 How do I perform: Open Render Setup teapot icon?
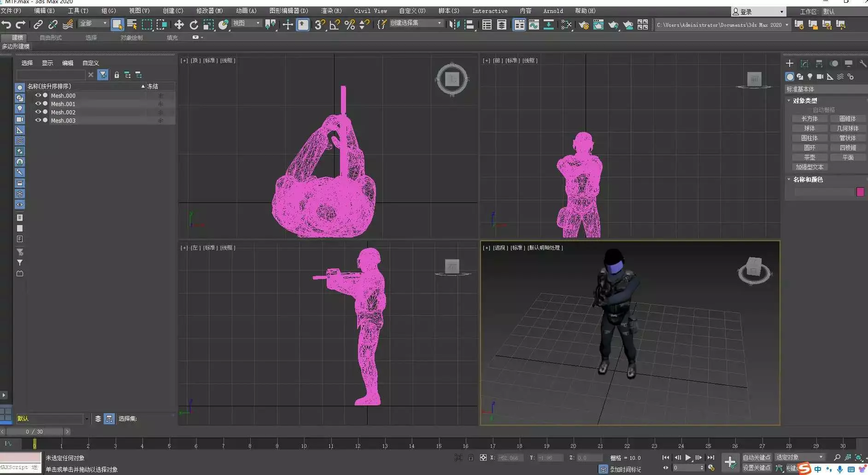(x=584, y=25)
